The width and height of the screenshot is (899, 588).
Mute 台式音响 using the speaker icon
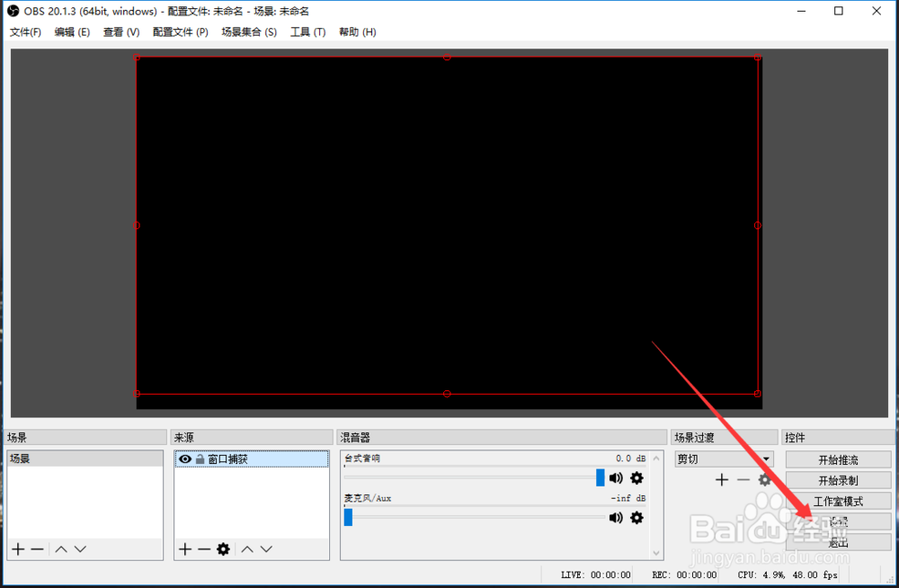coord(616,478)
